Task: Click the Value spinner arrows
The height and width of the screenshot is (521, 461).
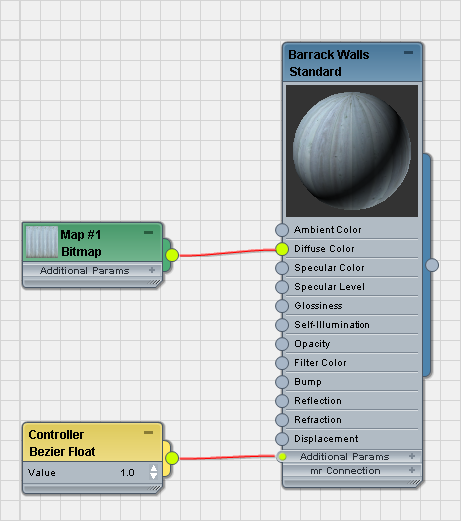Action: (153, 472)
